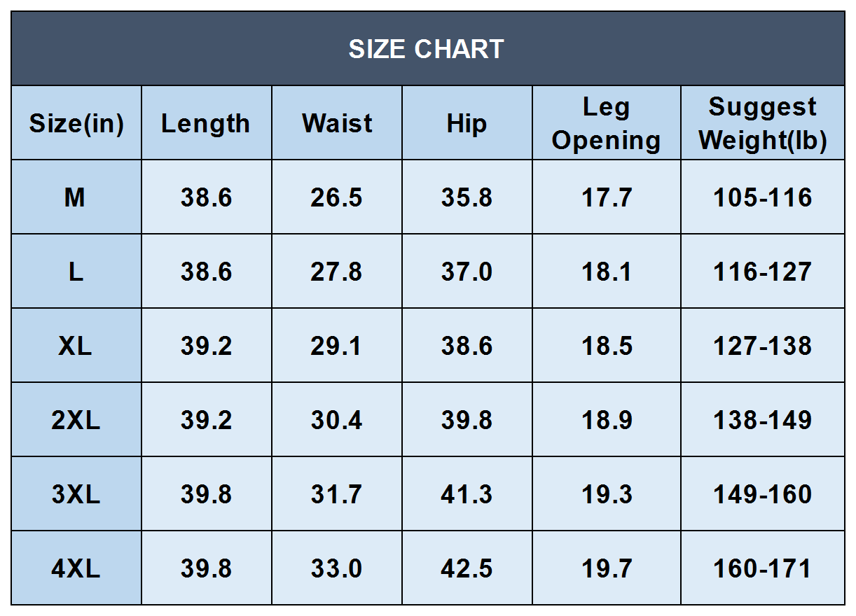Click the 3XL size row label
856x616 pixels.
click(76, 495)
